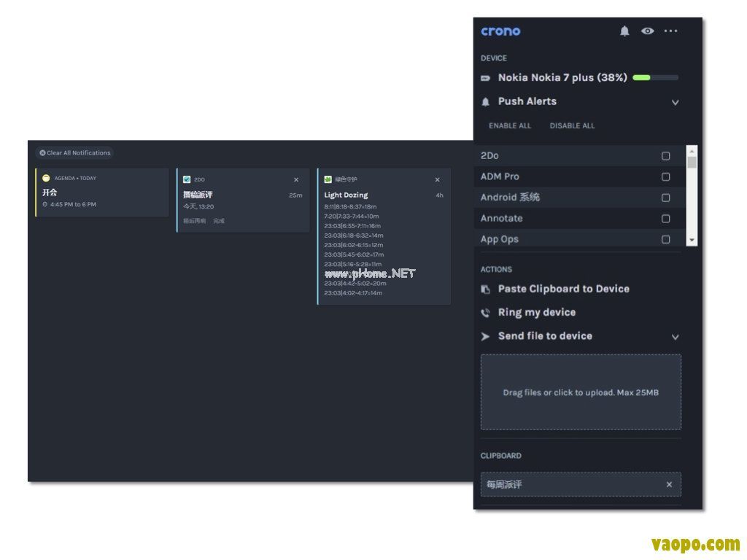Click Paste Clipboard to Device
Screen dimensions: 747x560
tap(564, 289)
